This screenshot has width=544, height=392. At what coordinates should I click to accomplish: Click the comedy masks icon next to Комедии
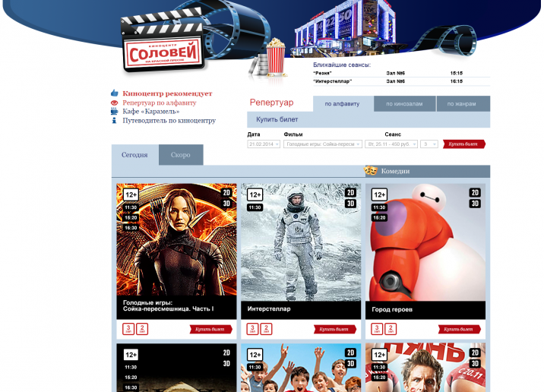click(372, 171)
